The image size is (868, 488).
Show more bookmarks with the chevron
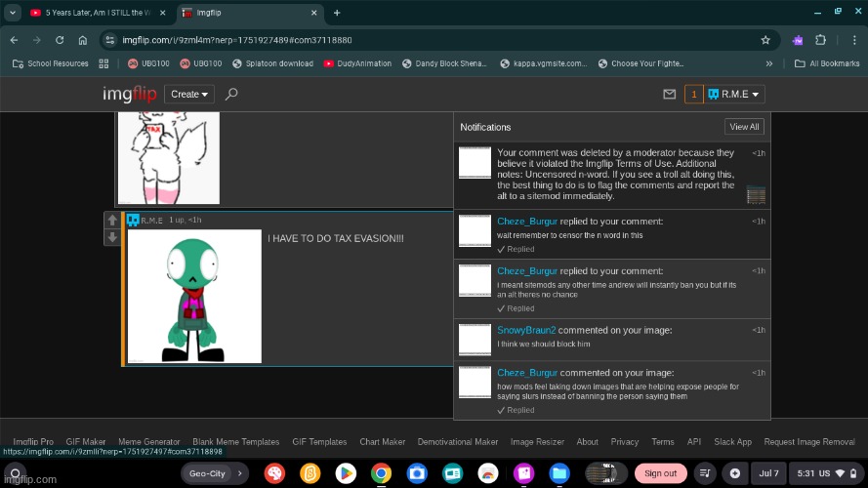click(x=769, y=63)
